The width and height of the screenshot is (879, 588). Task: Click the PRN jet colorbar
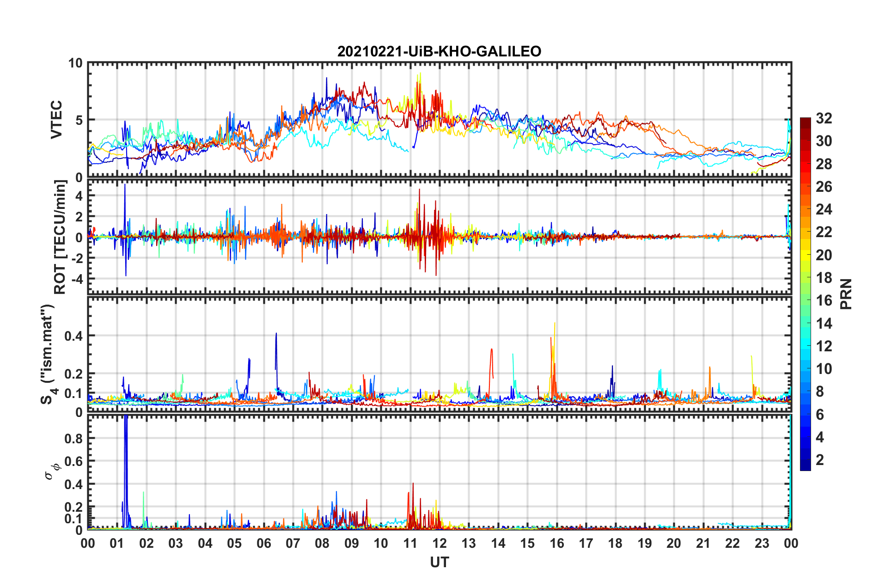click(x=806, y=294)
